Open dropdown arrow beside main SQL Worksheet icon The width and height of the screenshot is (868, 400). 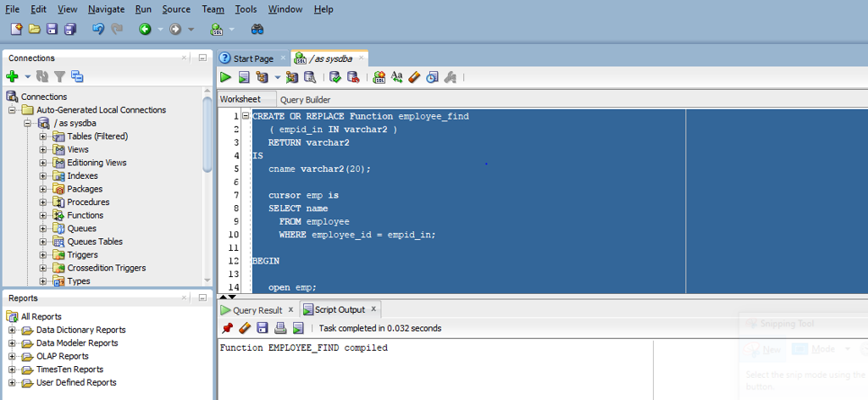click(x=231, y=30)
